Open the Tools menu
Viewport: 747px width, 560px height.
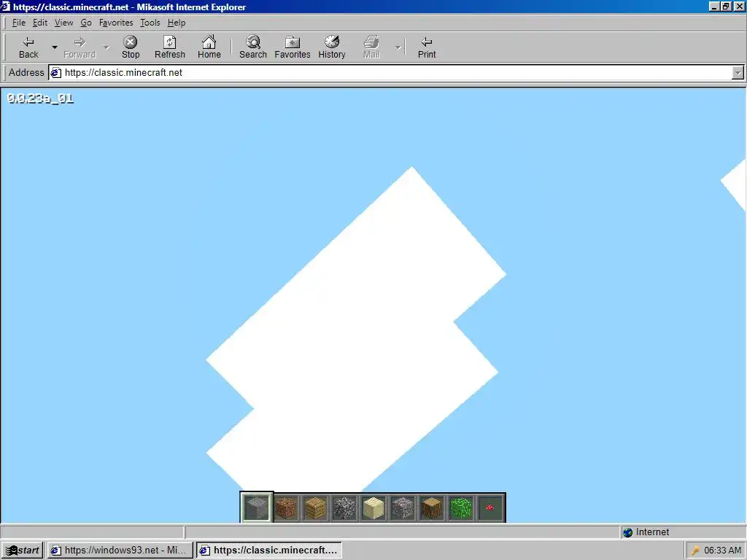150,23
